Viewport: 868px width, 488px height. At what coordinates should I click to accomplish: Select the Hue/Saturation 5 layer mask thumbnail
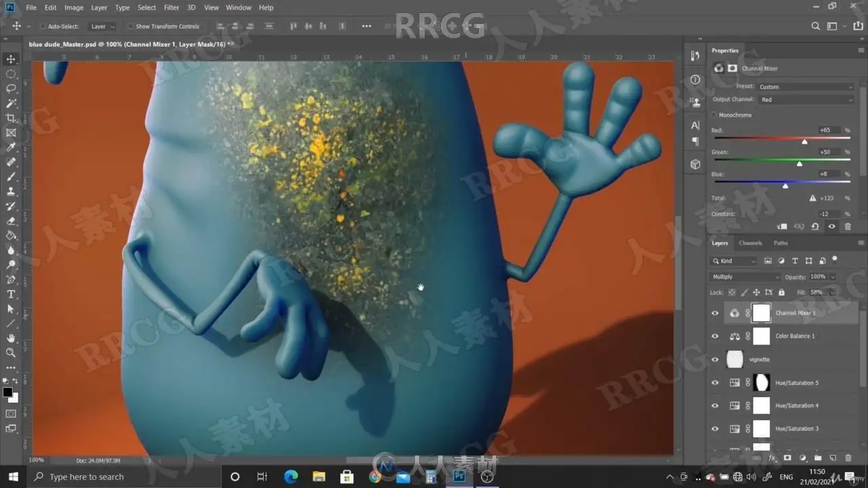coord(762,383)
